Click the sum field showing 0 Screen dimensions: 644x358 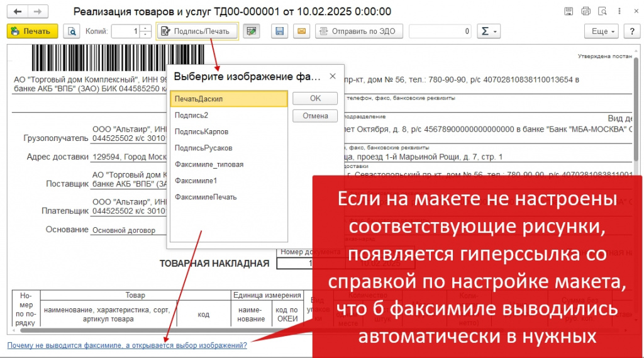click(x=440, y=31)
